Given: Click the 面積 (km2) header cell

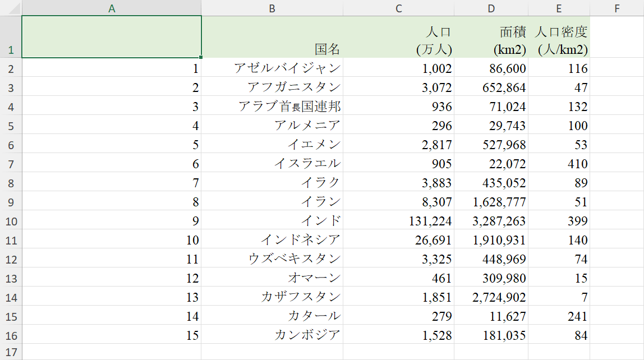Looking at the screenshot, I should coord(491,37).
